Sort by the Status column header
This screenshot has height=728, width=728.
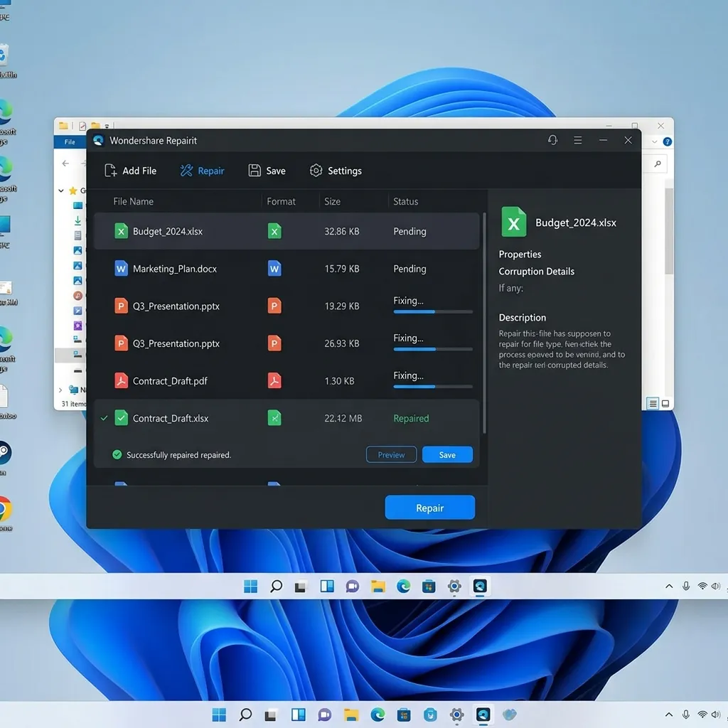(x=406, y=201)
